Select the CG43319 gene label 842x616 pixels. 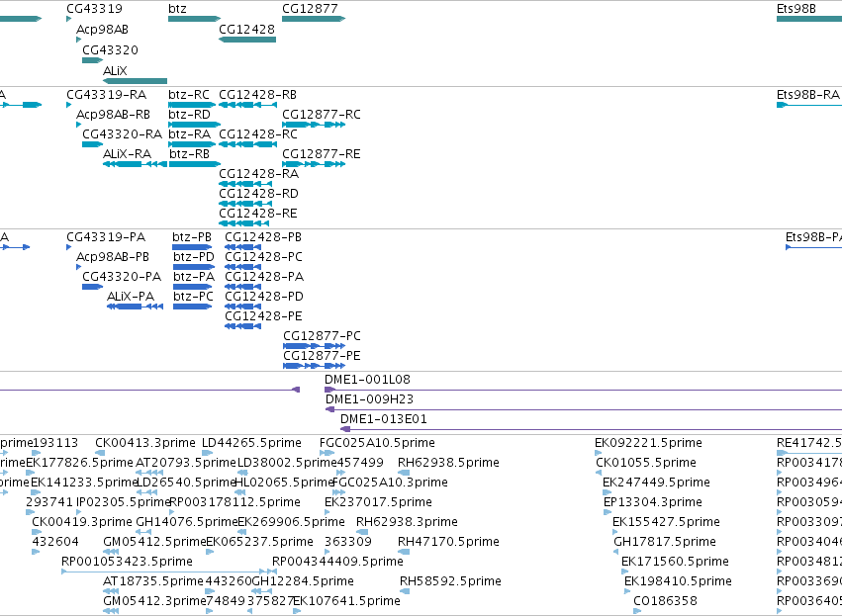[x=95, y=9]
